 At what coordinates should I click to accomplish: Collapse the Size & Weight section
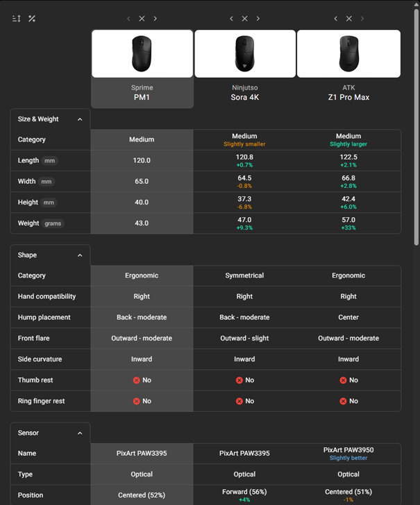tap(80, 119)
